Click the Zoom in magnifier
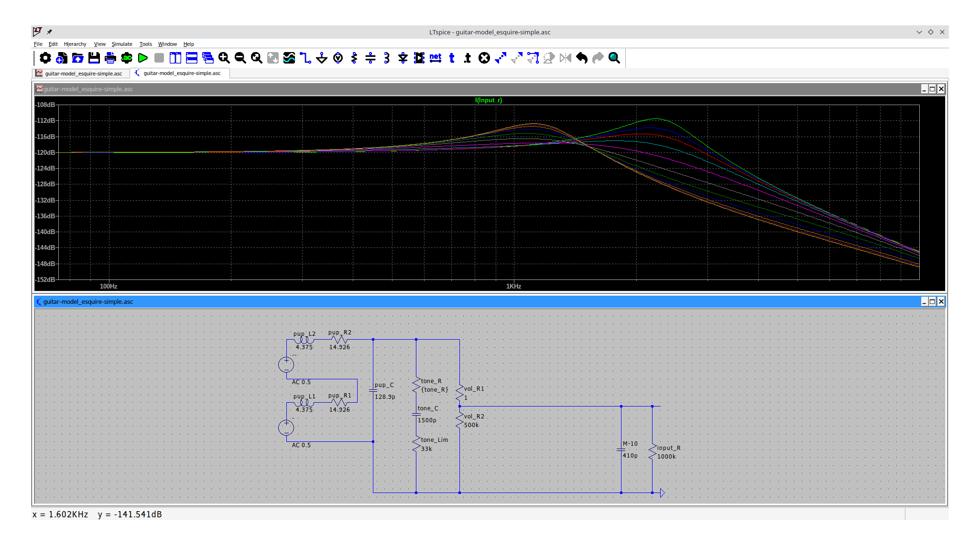Screen dimensions: 980x557 (224, 58)
